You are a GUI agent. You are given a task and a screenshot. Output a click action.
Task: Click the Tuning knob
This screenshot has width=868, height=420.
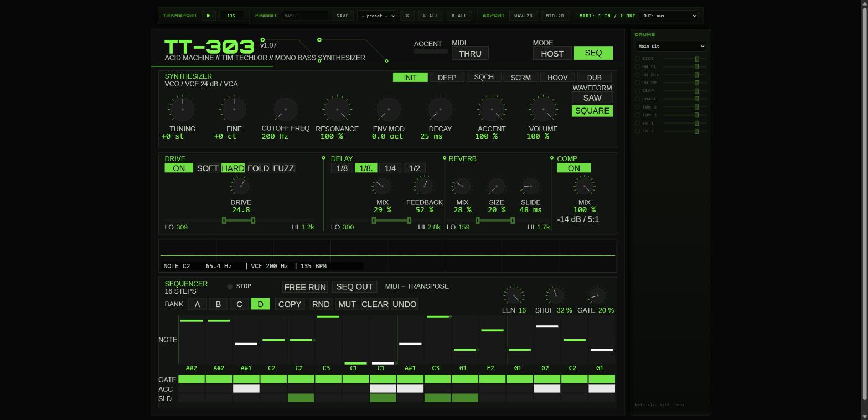182,109
